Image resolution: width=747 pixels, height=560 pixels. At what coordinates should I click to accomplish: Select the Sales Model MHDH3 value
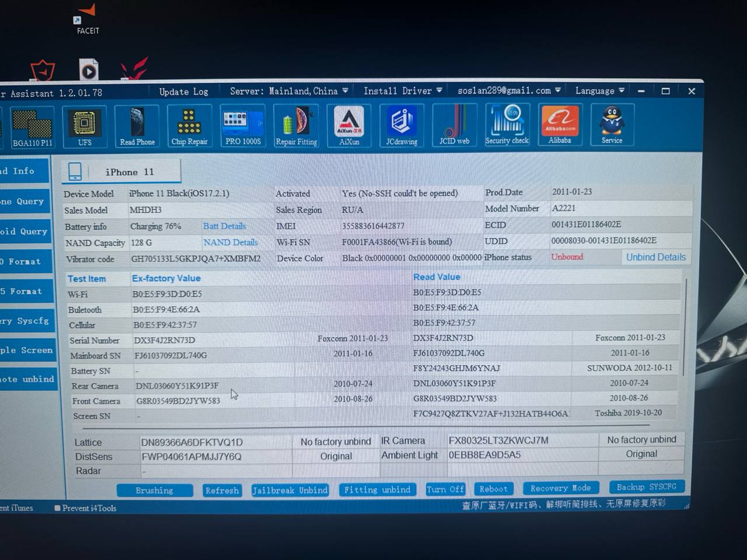coord(145,209)
